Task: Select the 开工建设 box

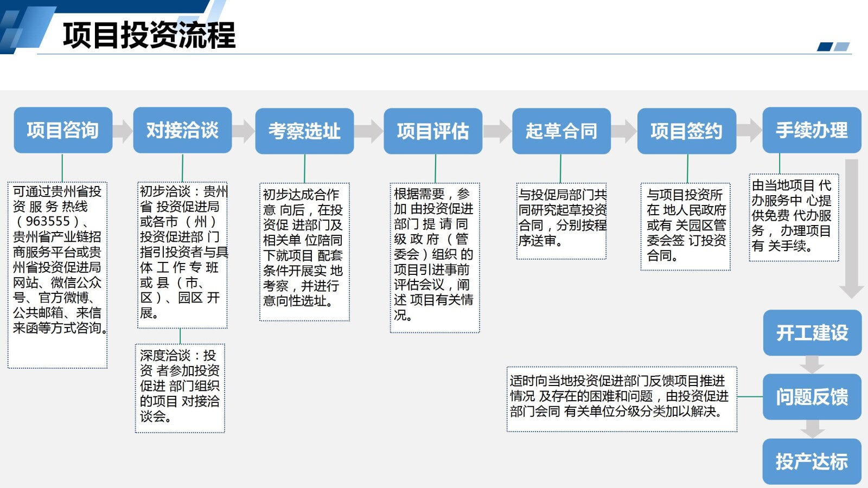Action: coord(812,334)
